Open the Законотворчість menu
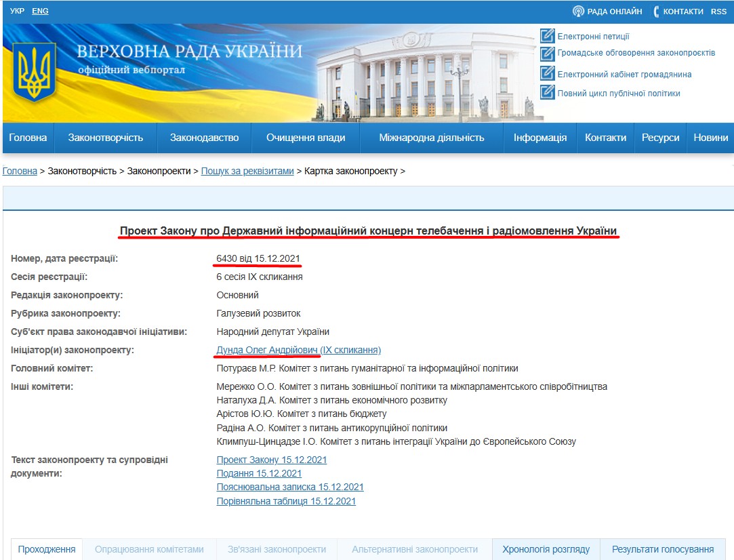Image resolution: width=734 pixels, height=560 pixels. point(105,138)
